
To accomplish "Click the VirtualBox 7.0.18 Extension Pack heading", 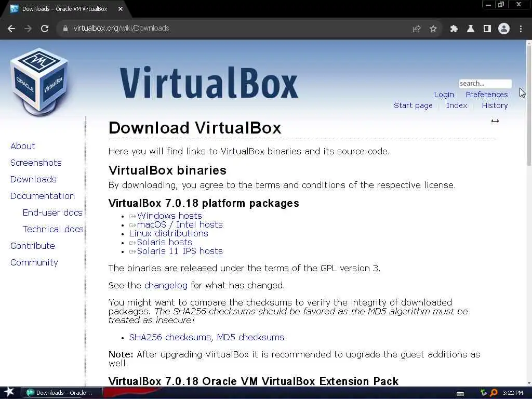I will pyautogui.click(x=254, y=381).
